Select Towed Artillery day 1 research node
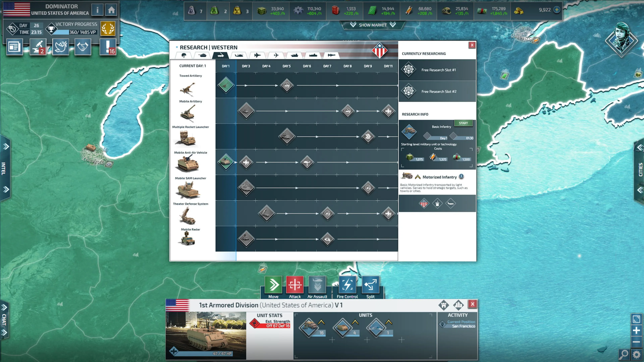The image size is (644, 362). point(226,85)
